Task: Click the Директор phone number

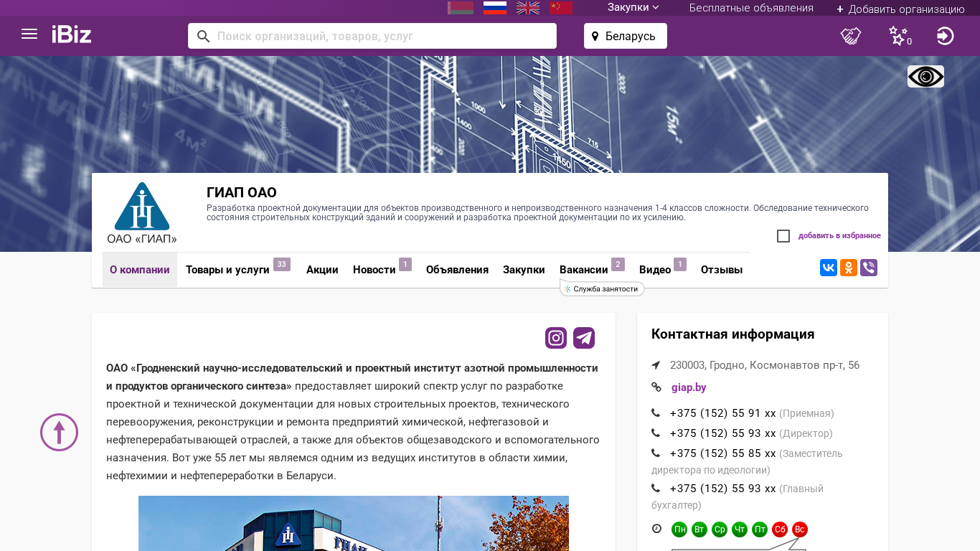Action: tap(722, 433)
